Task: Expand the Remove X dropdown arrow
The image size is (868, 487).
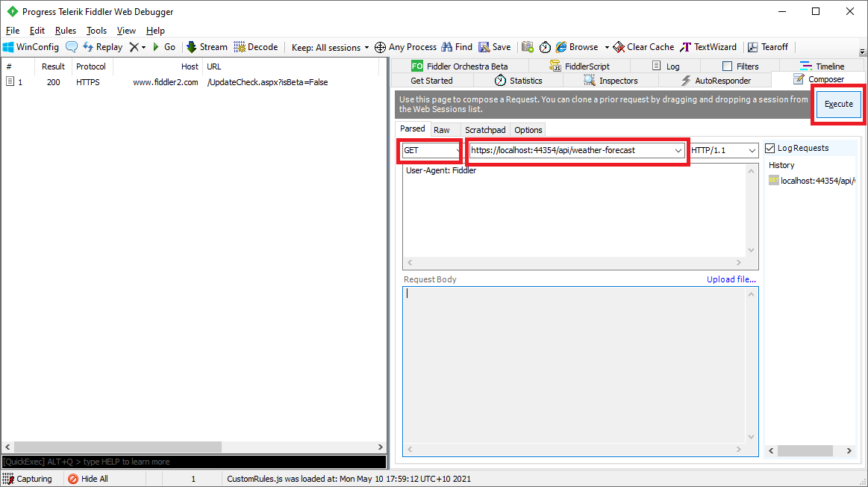Action: click(143, 47)
